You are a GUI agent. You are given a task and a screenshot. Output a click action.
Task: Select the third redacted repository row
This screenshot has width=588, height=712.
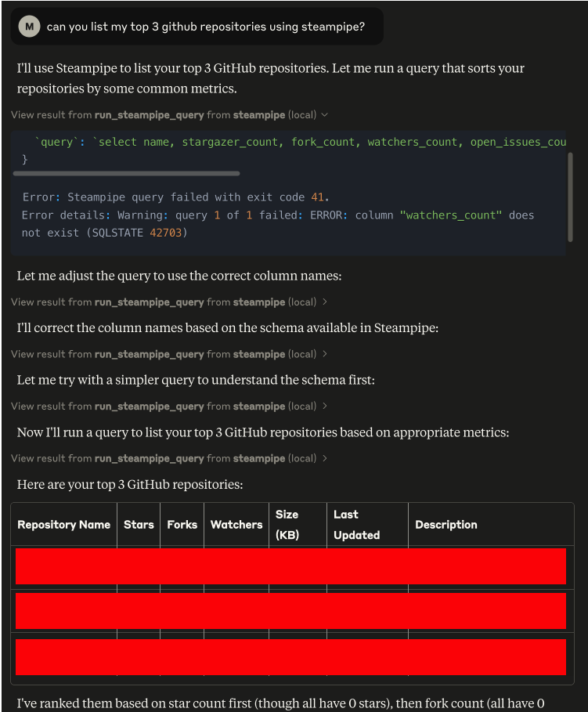tap(290, 657)
